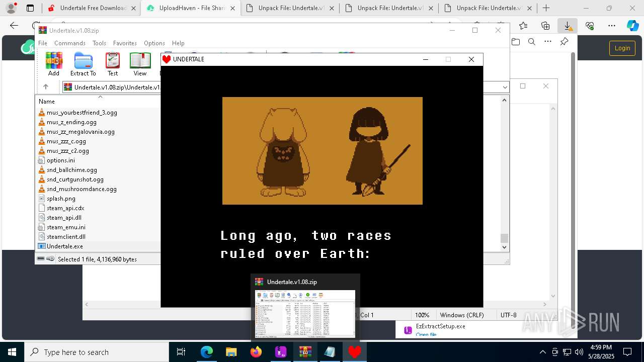Open Firefox from the taskbar
This screenshot has width=644, height=362.
tap(256, 352)
